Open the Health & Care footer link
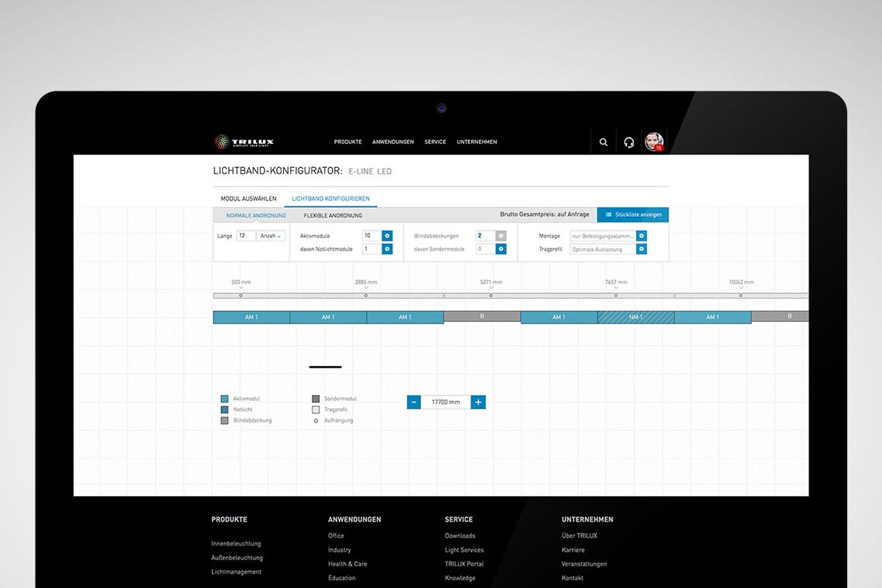 [x=347, y=564]
